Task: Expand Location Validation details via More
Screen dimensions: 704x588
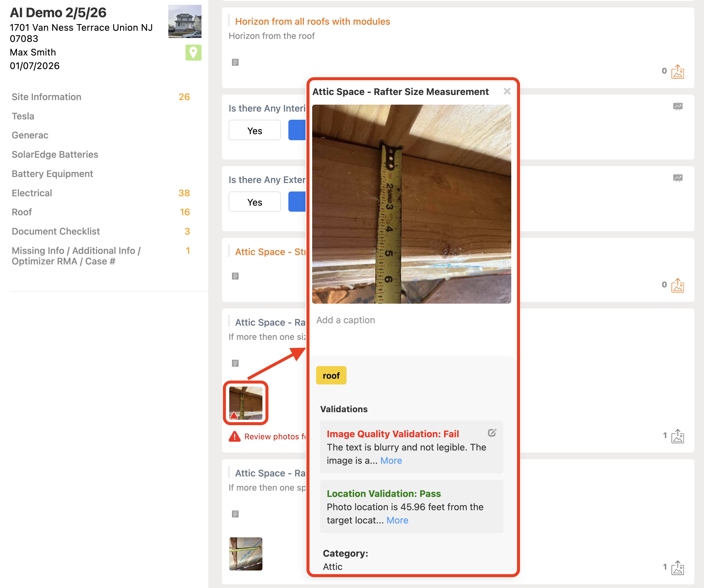Action: [x=397, y=520]
